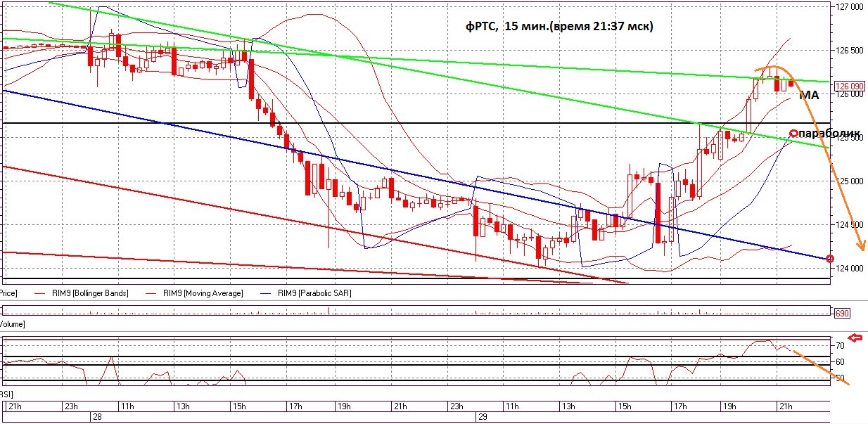Click the Volume] panel label

click(13, 324)
